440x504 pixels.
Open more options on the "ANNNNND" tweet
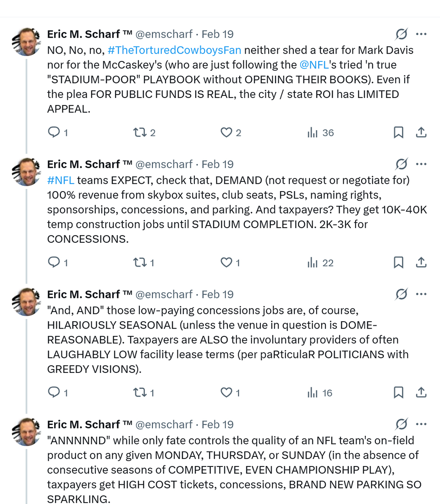coord(421,424)
